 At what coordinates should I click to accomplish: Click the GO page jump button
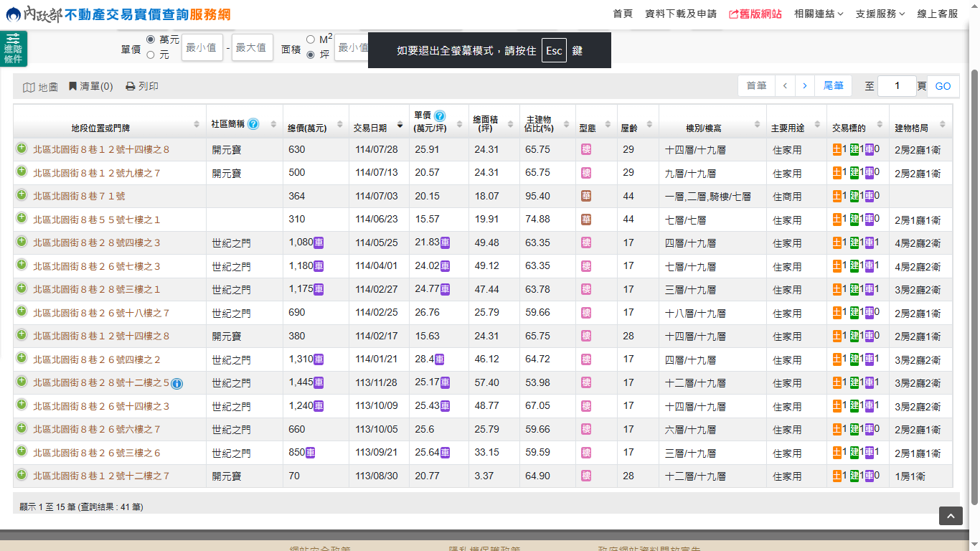(943, 86)
